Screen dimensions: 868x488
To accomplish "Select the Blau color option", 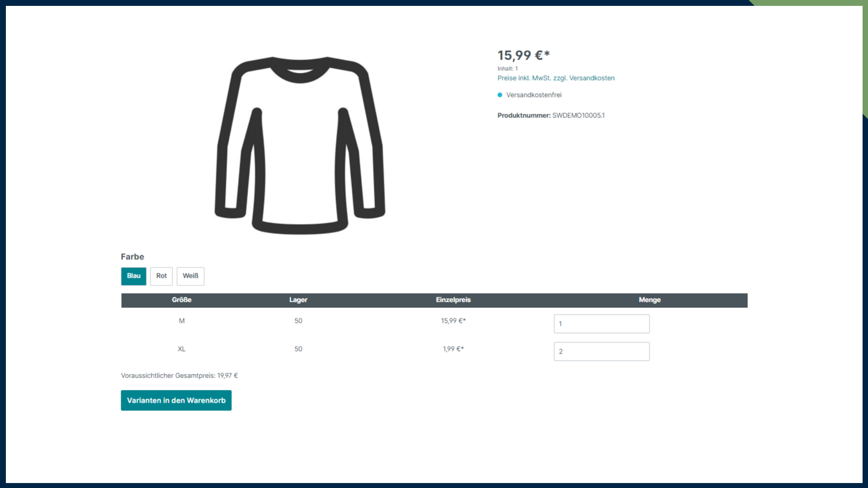I will click(x=133, y=276).
